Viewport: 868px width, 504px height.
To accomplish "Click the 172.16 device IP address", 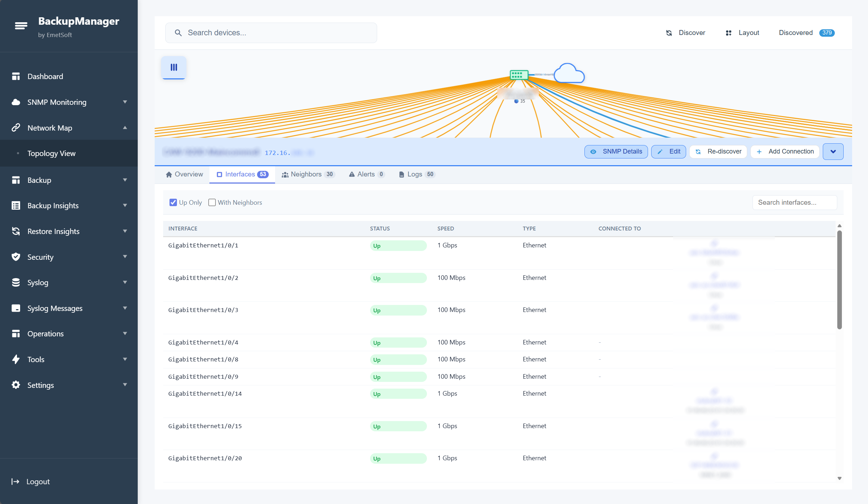I will 289,152.
